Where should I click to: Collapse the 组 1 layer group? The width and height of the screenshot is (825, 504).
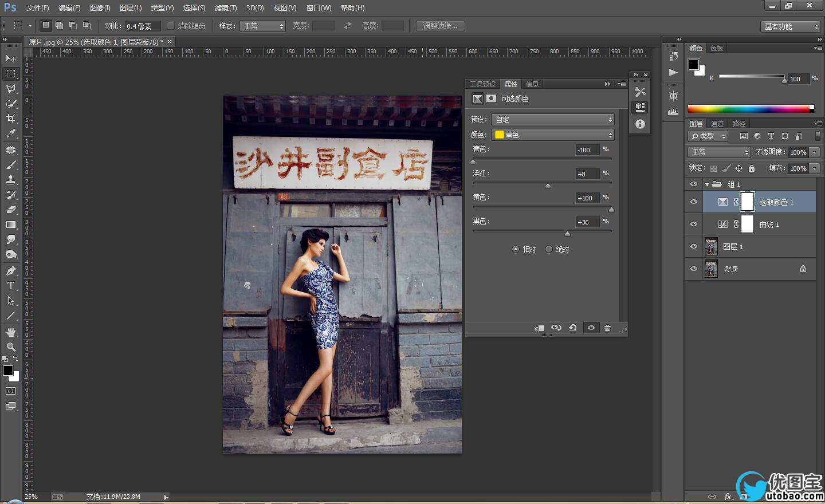pos(707,184)
